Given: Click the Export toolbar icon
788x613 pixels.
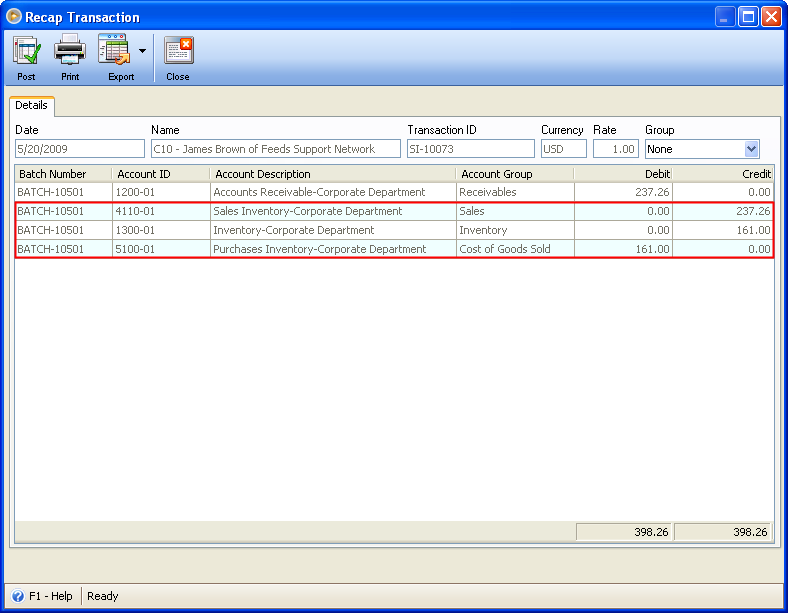Looking at the screenshot, I should tap(114, 49).
